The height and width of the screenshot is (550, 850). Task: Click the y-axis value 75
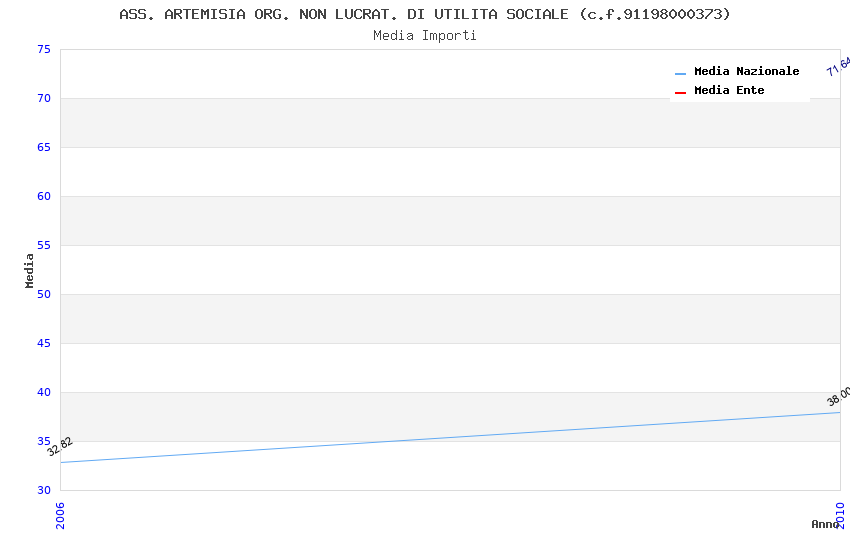(44, 49)
